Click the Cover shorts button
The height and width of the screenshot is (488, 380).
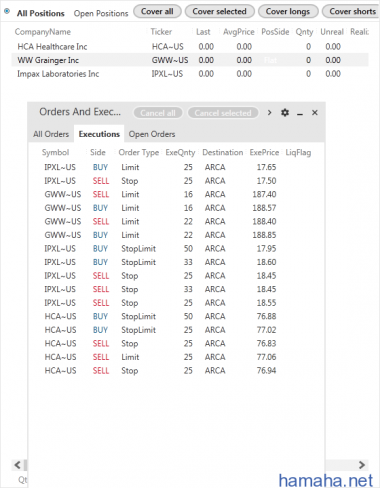coord(351,11)
